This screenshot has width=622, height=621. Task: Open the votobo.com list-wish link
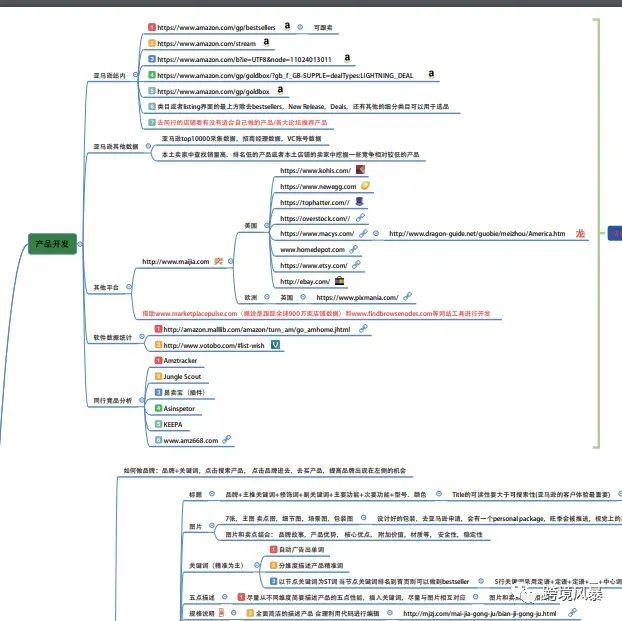pos(214,345)
